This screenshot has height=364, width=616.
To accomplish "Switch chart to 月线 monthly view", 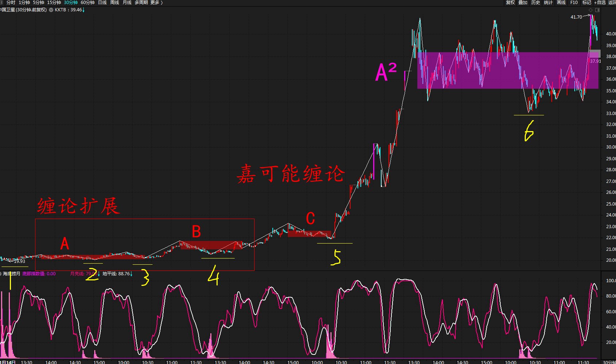I will [127, 3].
